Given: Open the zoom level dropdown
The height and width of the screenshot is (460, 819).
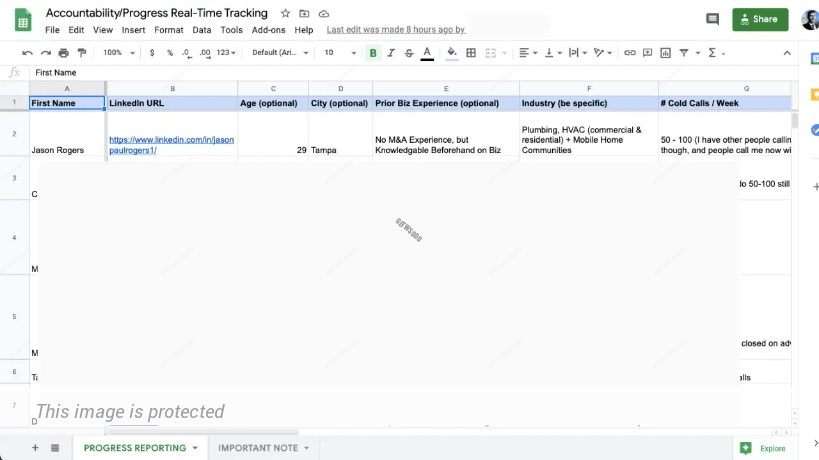Looking at the screenshot, I should tap(116, 53).
